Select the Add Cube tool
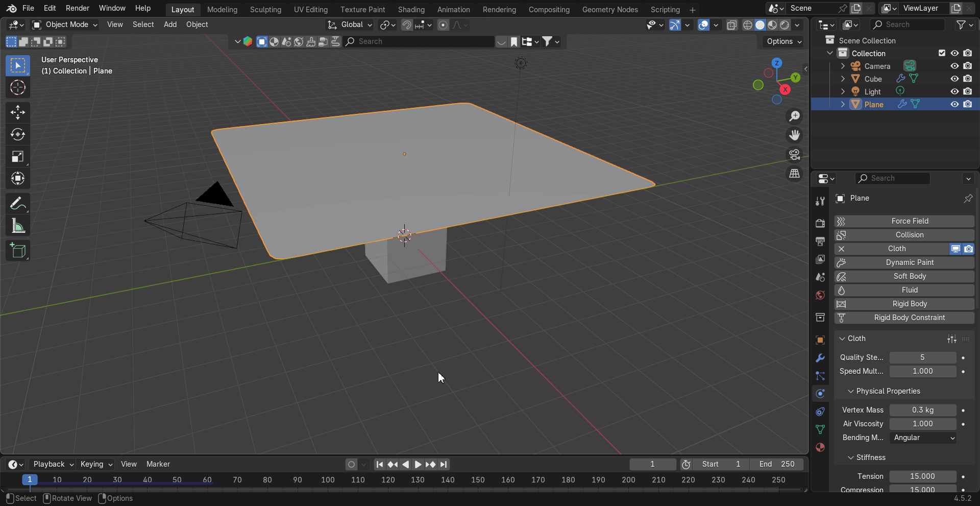 [18, 251]
